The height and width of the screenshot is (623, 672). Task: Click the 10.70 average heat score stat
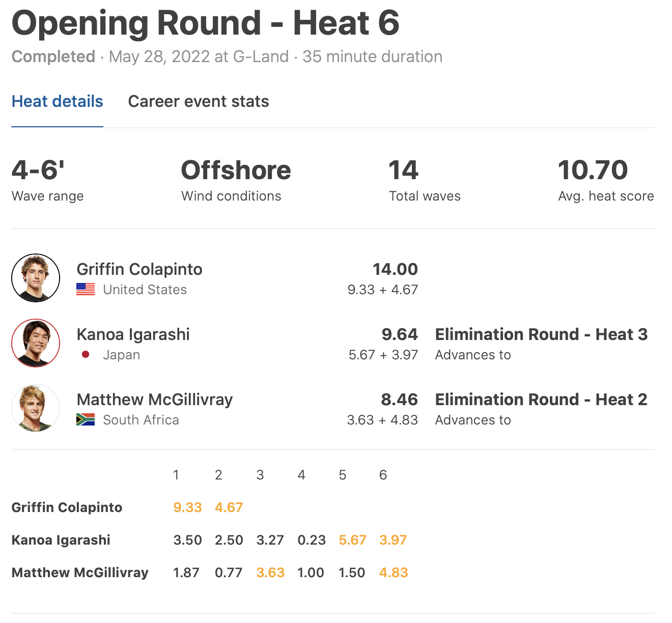tap(593, 170)
